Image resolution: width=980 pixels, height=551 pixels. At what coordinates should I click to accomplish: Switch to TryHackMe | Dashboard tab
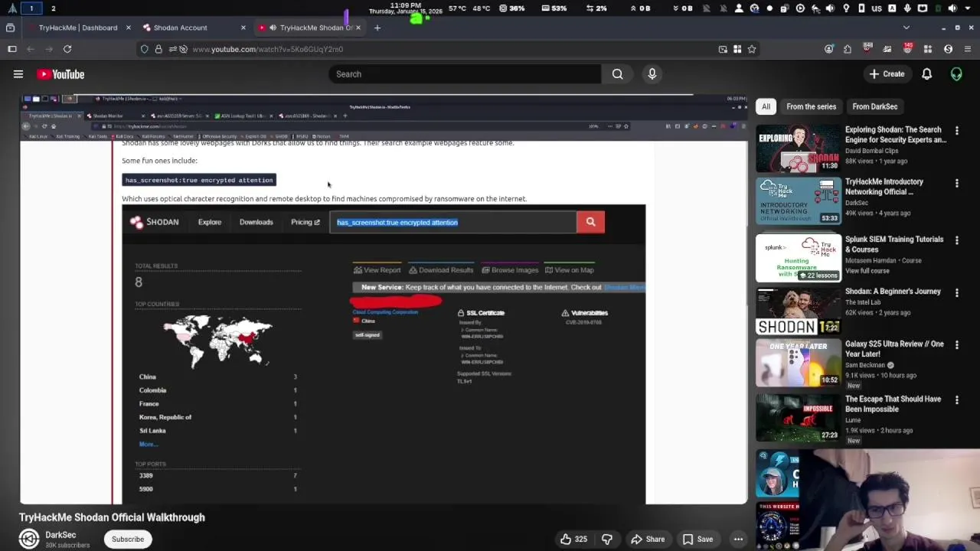78,28
